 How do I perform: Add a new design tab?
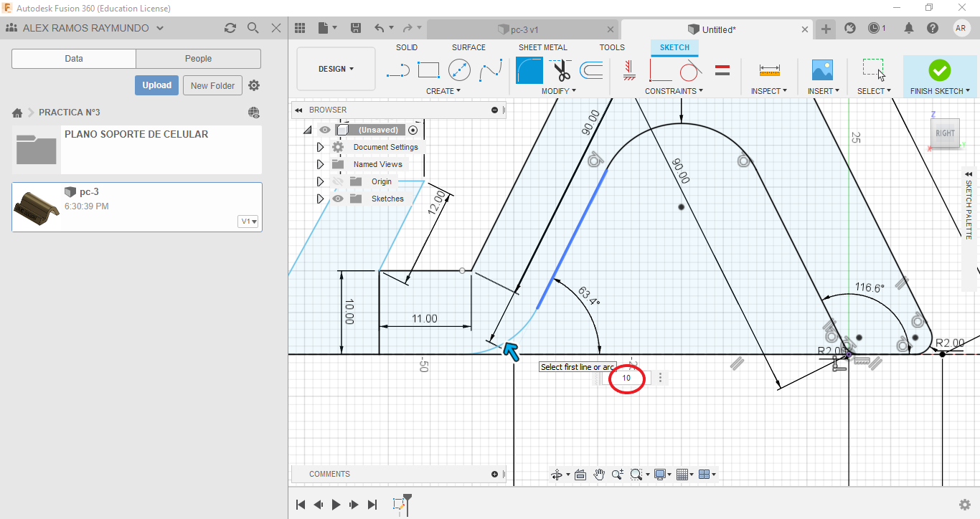point(826,29)
